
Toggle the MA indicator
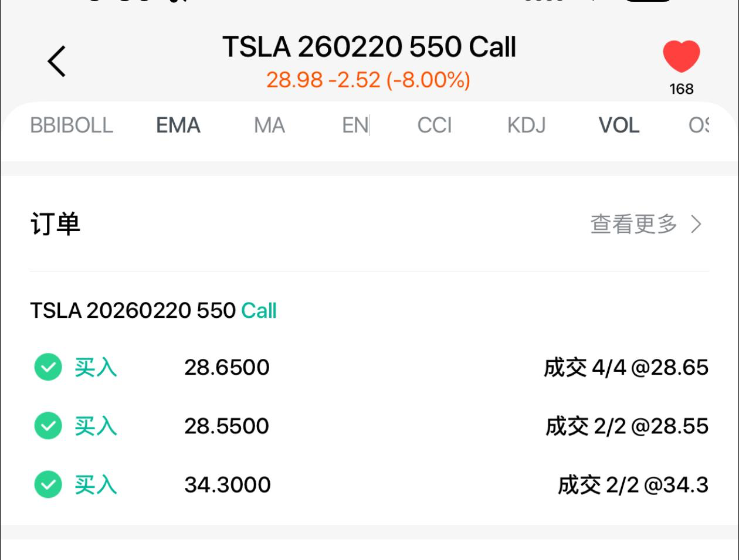(269, 125)
